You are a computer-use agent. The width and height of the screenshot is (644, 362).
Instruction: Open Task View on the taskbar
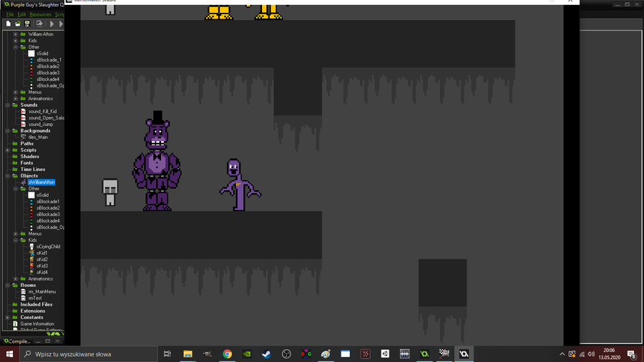click(x=167, y=354)
